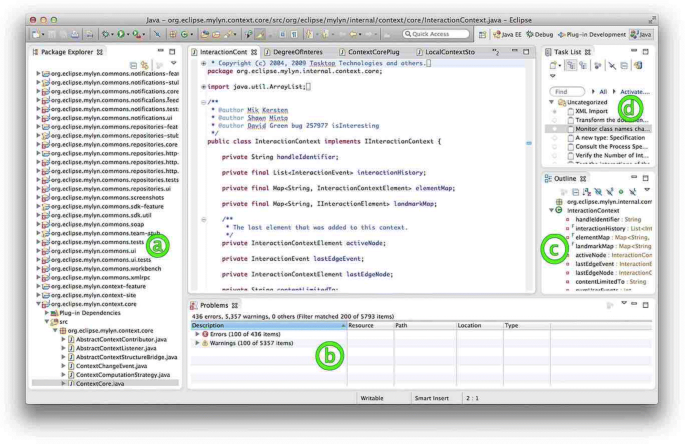Expand the Warnings group in Problems view
685x444 pixels.
click(197, 342)
